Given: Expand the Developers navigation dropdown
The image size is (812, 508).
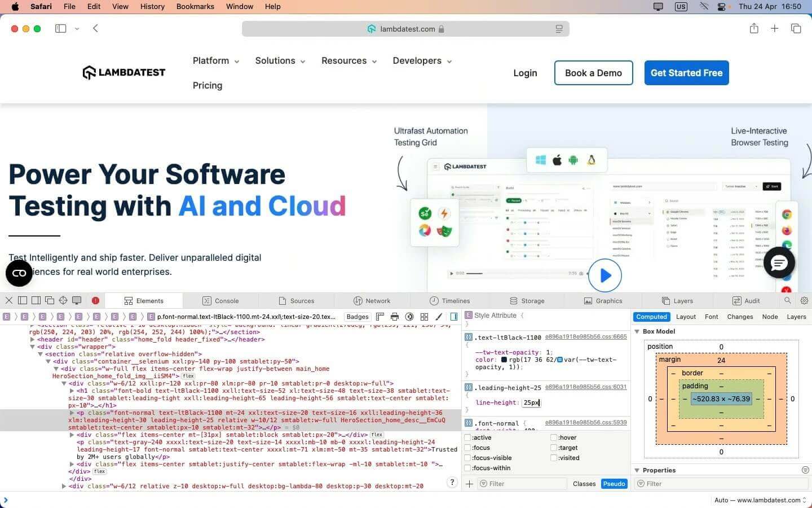Looking at the screenshot, I should click(422, 61).
